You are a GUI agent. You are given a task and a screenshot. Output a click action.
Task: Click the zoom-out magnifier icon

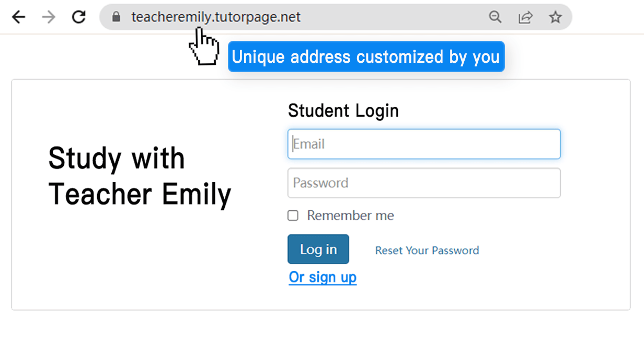[495, 16]
